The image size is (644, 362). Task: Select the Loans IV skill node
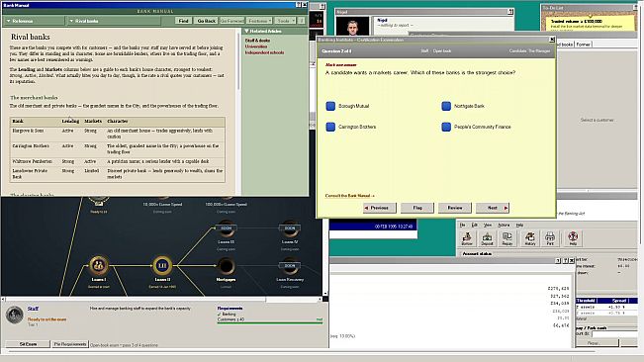(290, 228)
